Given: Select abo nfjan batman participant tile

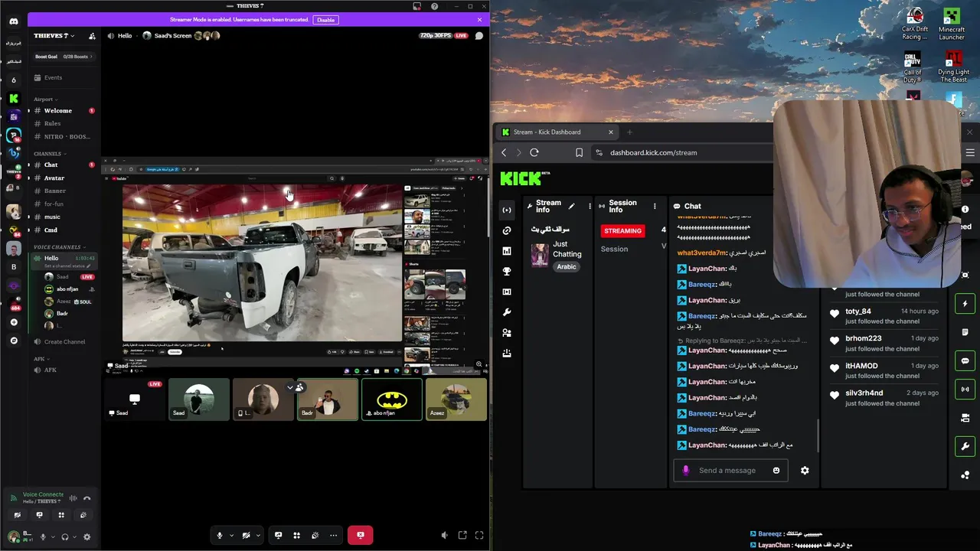Looking at the screenshot, I should point(391,399).
